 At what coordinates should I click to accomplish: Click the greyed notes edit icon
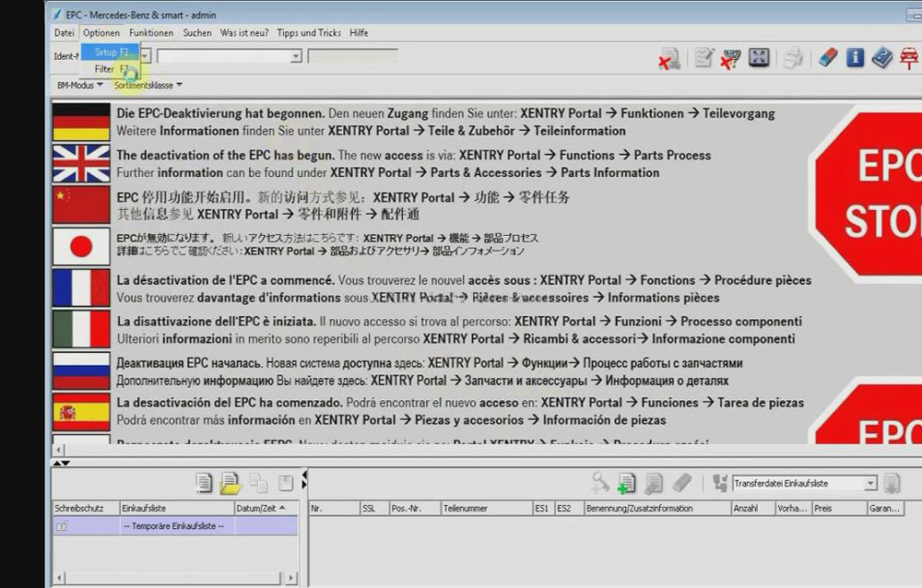[x=703, y=58]
